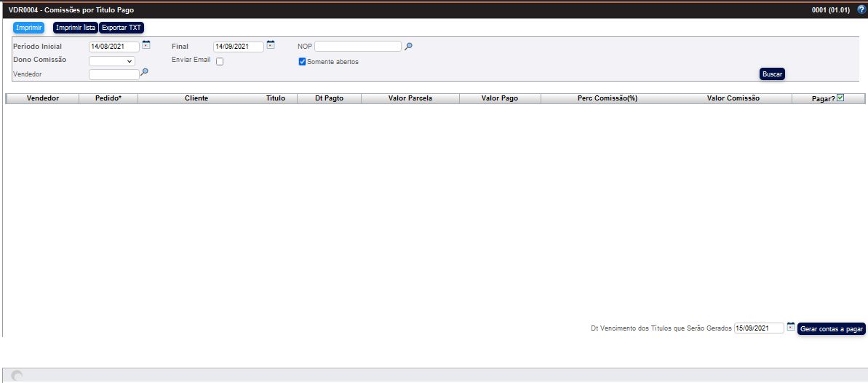Click the Imprimir button

(x=28, y=28)
